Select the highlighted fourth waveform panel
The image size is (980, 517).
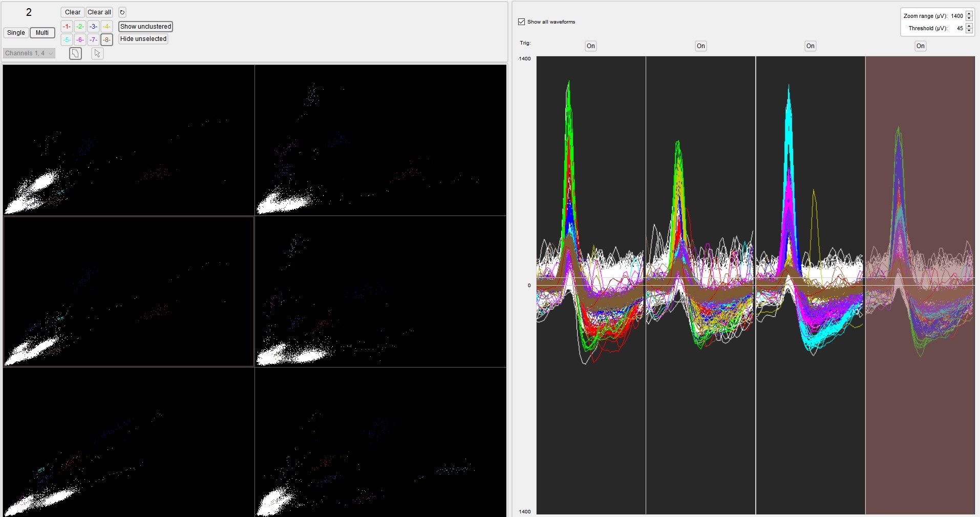[920, 285]
